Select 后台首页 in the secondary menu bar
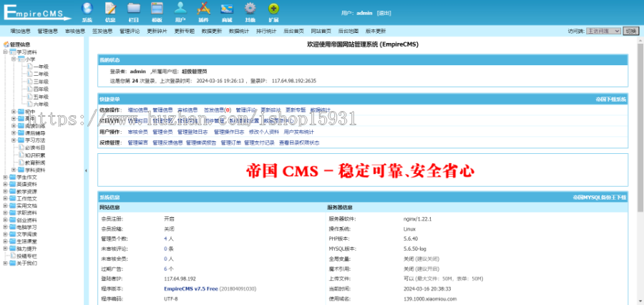 (293, 31)
